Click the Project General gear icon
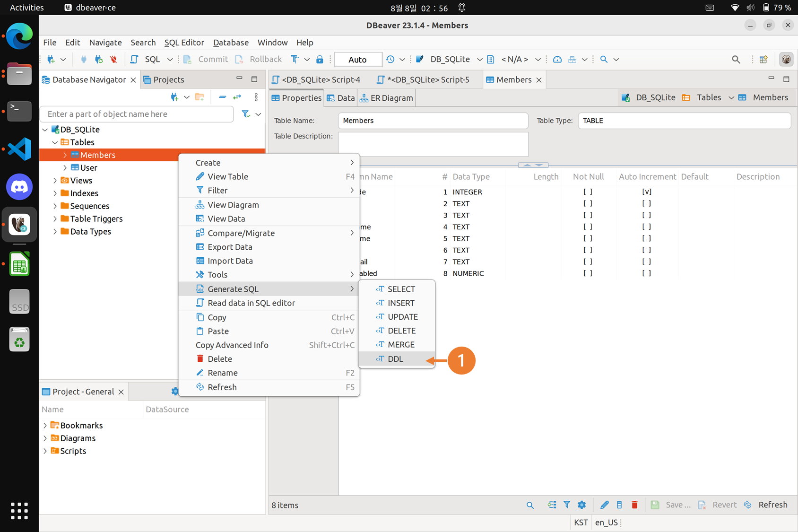798x532 pixels. click(x=175, y=391)
